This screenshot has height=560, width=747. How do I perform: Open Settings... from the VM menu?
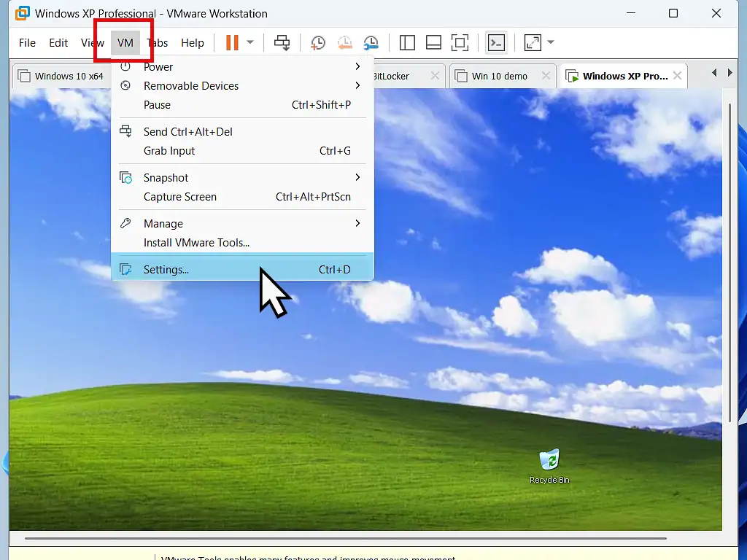click(242, 270)
